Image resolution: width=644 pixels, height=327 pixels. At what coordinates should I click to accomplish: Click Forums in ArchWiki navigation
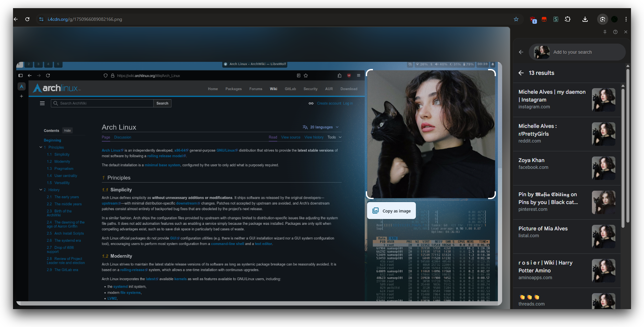coord(256,89)
